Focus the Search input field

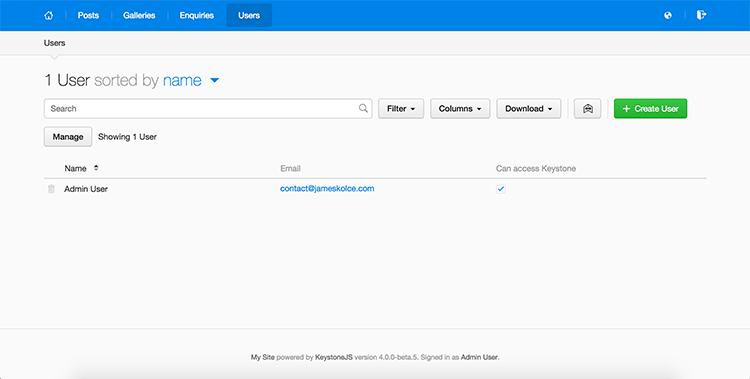coord(208,109)
